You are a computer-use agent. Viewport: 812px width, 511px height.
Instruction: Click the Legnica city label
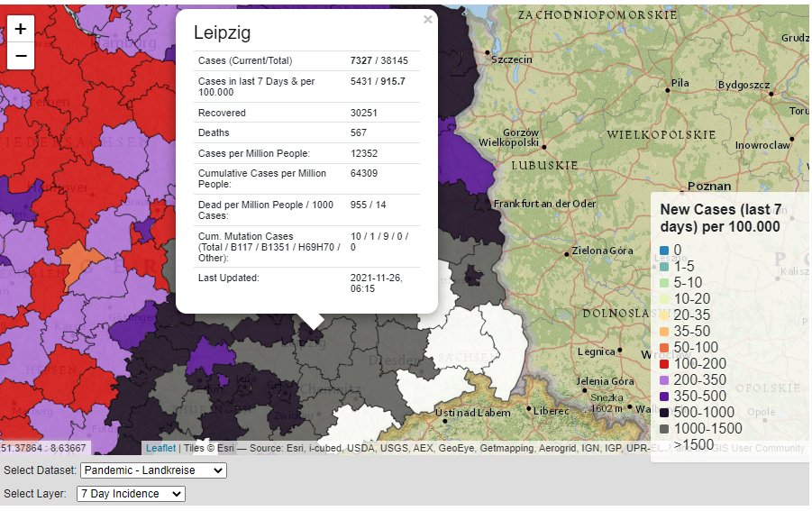[x=596, y=352]
